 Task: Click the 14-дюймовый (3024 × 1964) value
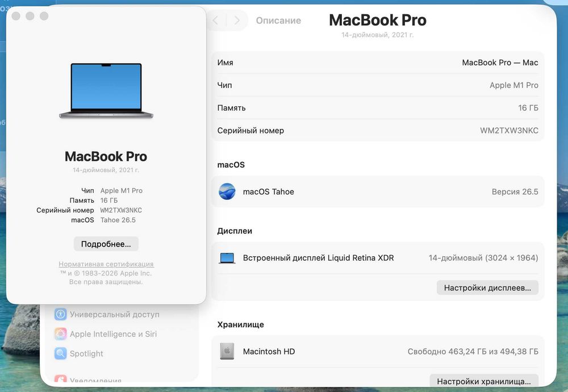483,258
